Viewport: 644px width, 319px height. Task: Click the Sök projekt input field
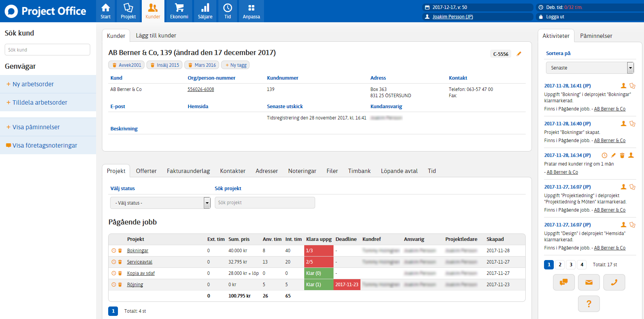[x=265, y=203]
